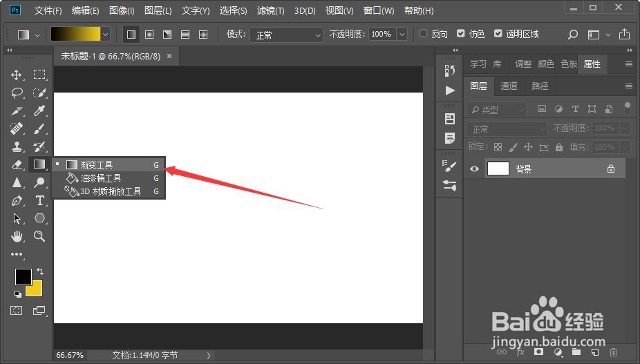Choose the Linear Gradient style

point(131,35)
